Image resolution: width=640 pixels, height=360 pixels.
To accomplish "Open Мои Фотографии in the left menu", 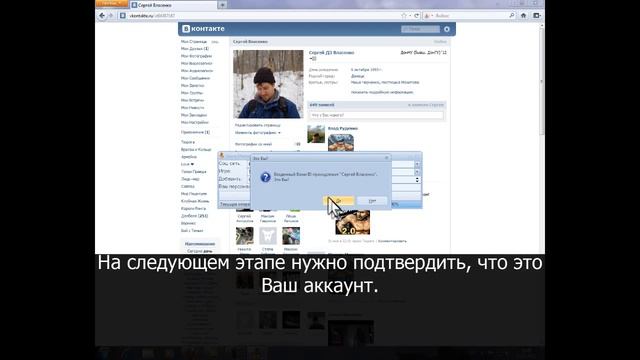I will 196,56.
